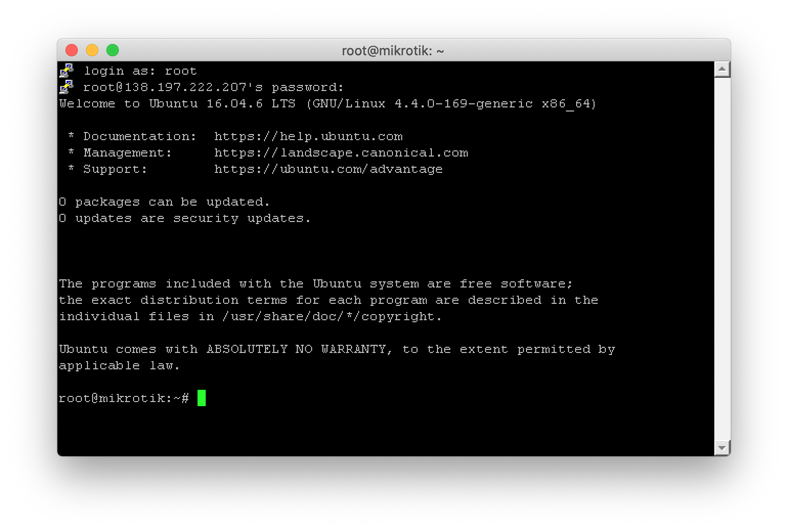Click the 'applicable law.' line
The image size is (788, 532).
(119, 366)
